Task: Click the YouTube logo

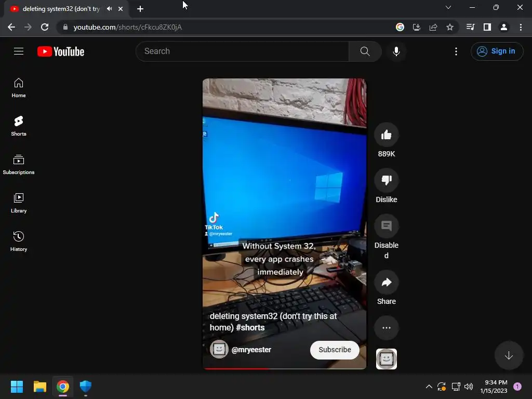Action: click(x=61, y=51)
